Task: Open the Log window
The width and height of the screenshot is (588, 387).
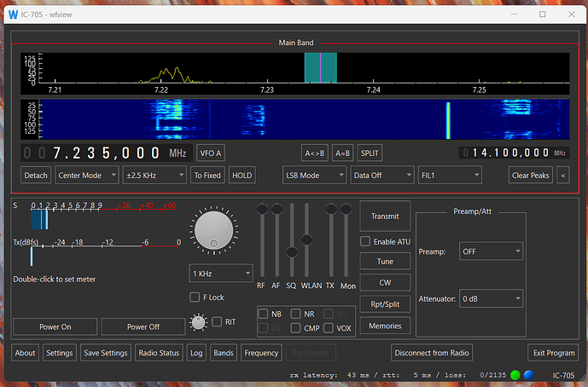Action: tap(196, 353)
